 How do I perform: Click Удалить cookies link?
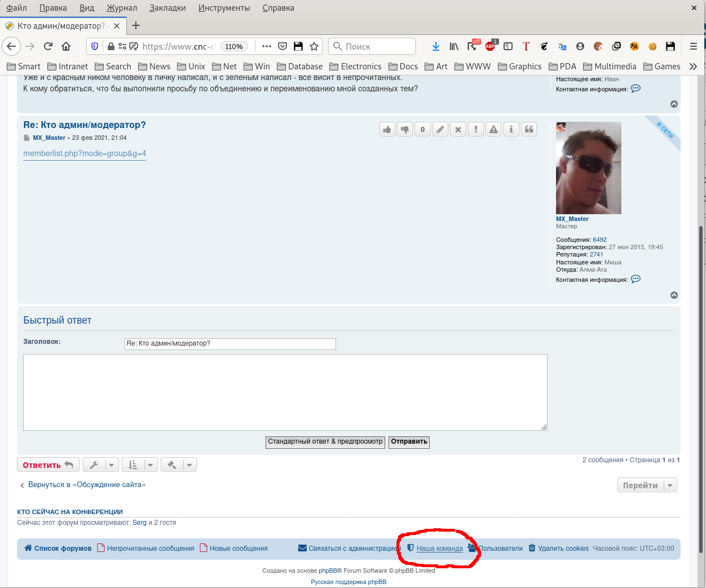point(558,549)
